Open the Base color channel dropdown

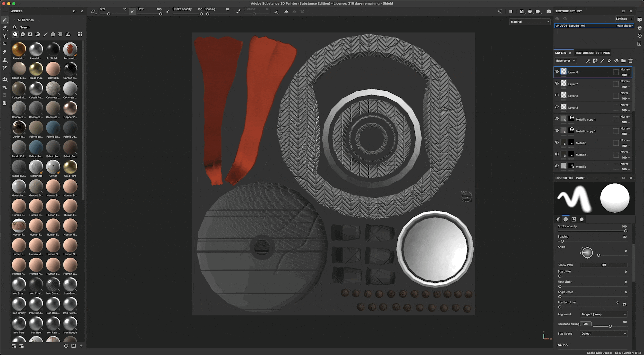(565, 61)
